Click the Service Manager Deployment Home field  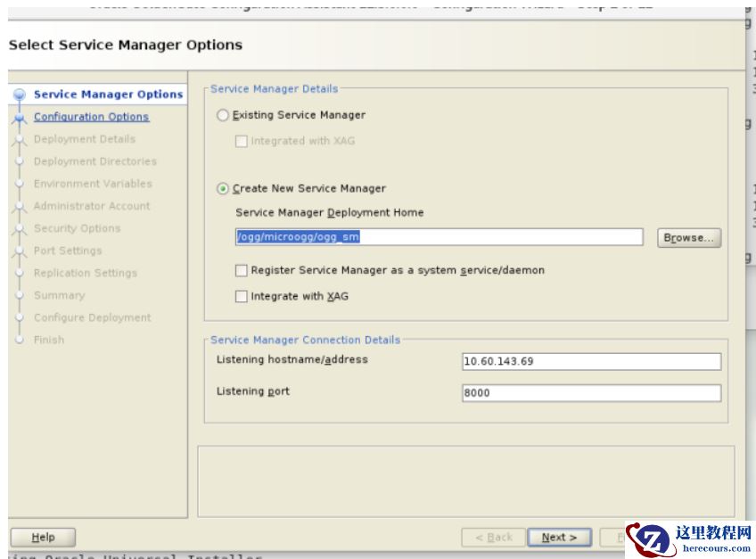pos(439,237)
